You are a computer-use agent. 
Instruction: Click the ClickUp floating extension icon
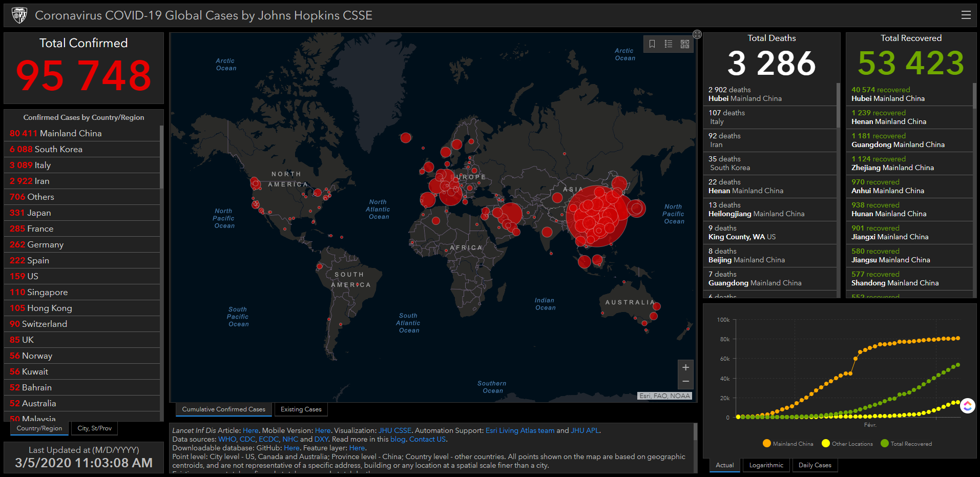(967, 406)
